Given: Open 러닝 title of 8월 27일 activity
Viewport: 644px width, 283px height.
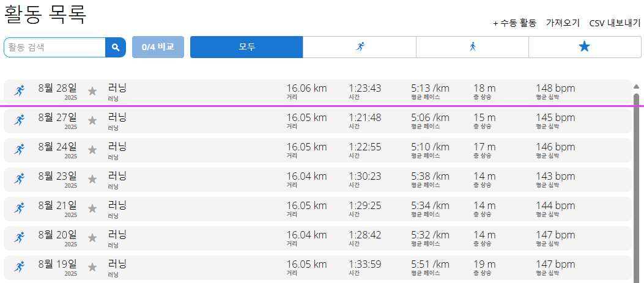Looking at the screenshot, I should click(x=117, y=117).
